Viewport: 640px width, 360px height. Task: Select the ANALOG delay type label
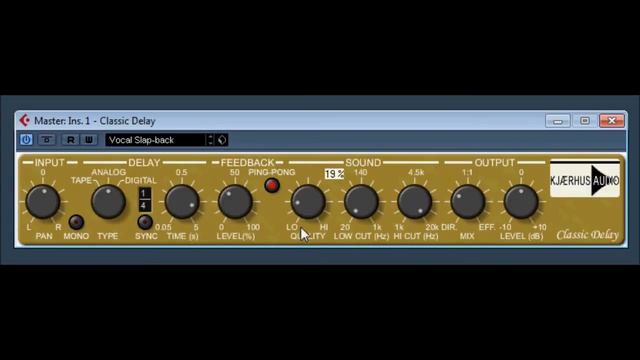(109, 172)
